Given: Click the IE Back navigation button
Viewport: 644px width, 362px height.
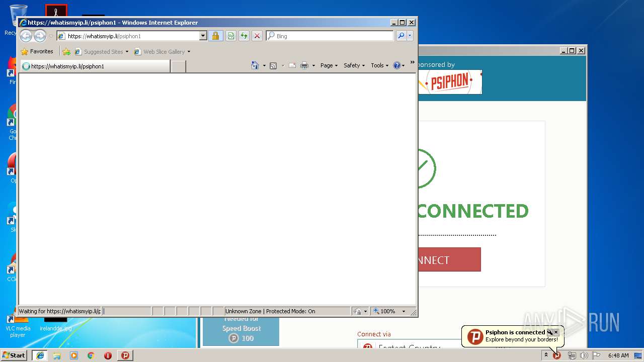Looking at the screenshot, I should tap(26, 36).
